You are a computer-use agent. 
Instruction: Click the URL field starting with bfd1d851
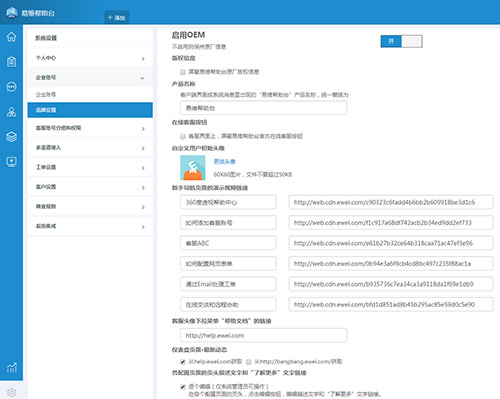[391, 304]
